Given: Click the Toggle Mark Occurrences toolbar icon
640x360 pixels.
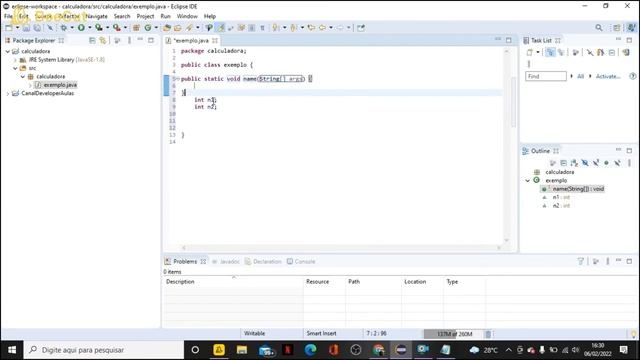Looking at the screenshot, I should 221,28.
